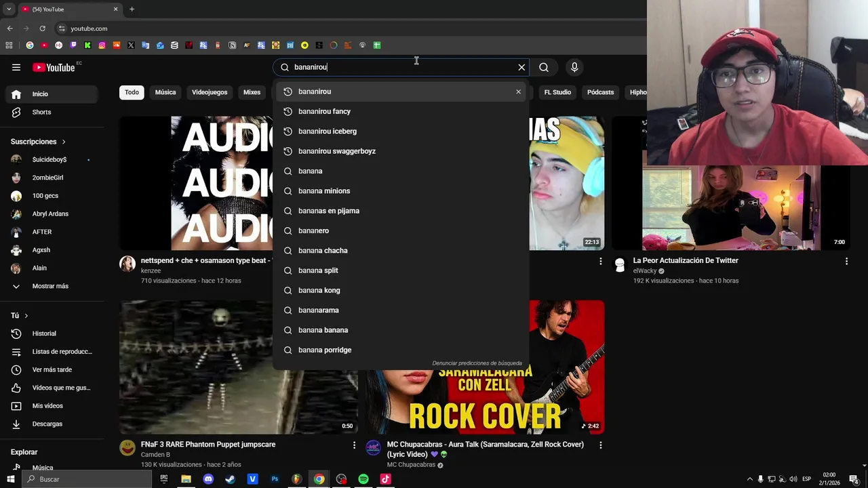Open Photoshop from the taskbar
The image size is (868, 488).
pyautogui.click(x=275, y=479)
